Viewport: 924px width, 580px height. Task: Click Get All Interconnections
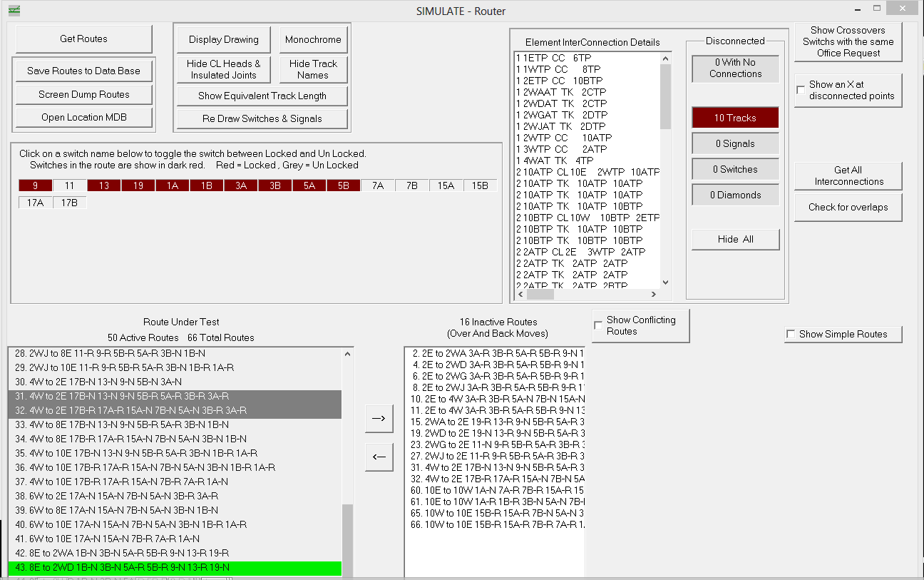(848, 175)
